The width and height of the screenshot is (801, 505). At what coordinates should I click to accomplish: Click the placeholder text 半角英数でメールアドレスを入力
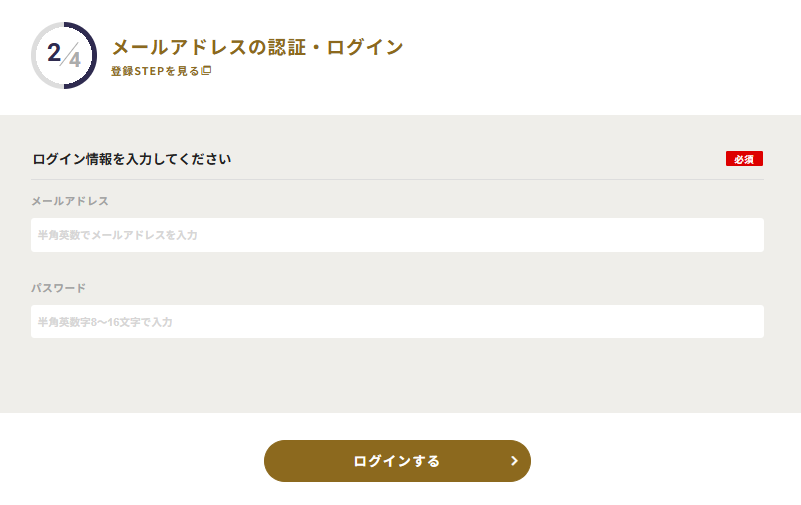118,235
